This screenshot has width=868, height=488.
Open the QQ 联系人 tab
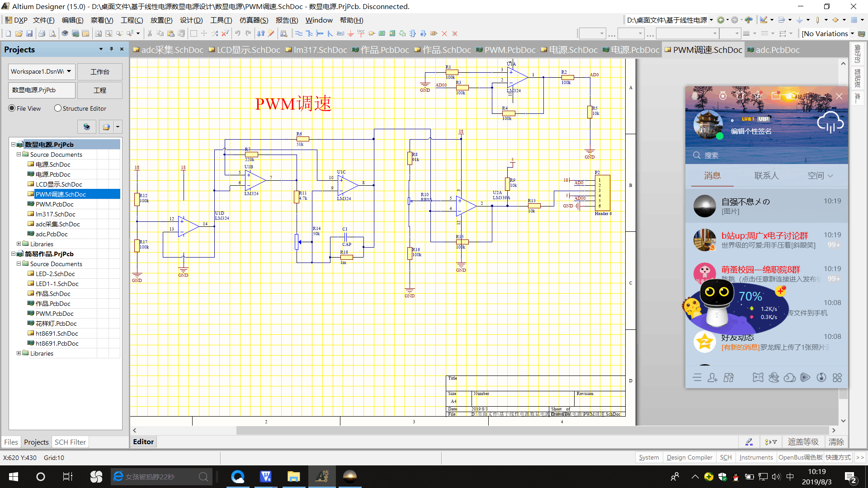tap(766, 176)
